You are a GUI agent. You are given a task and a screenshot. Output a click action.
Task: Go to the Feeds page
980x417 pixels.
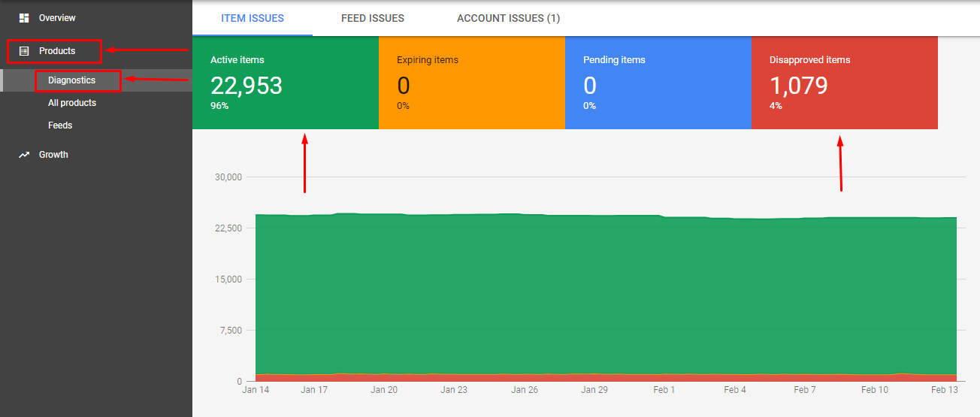click(x=60, y=125)
